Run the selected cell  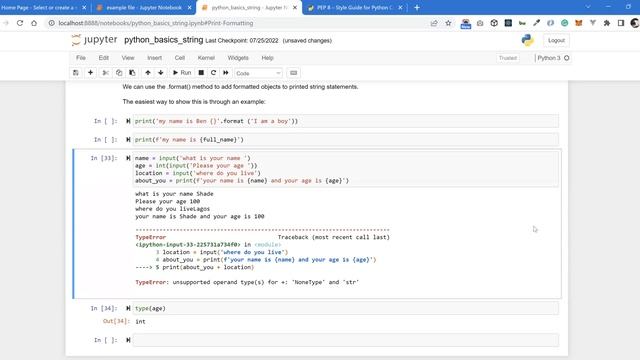[182, 73]
